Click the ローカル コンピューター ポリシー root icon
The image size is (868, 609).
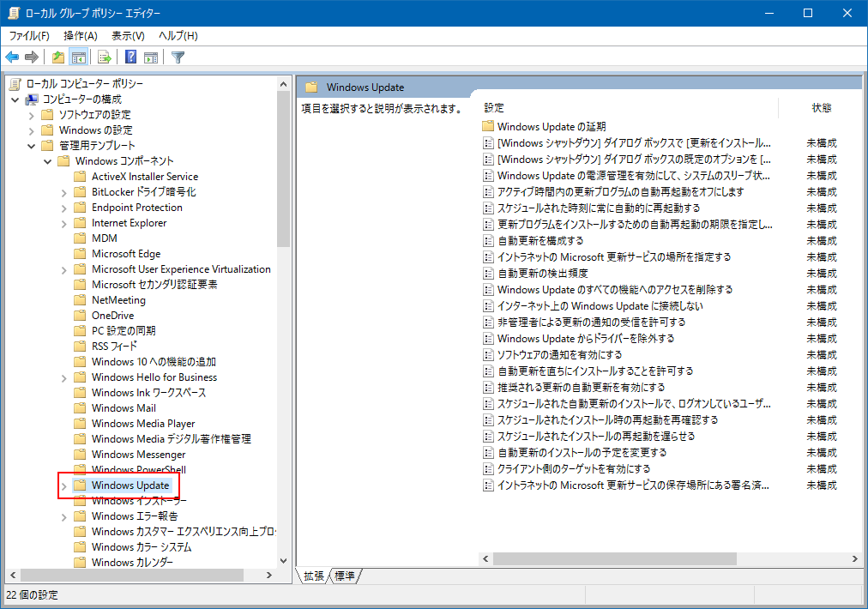point(15,83)
